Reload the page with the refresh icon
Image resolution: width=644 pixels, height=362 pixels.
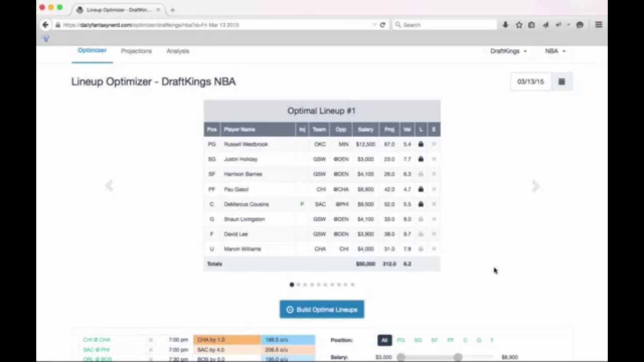click(x=382, y=25)
